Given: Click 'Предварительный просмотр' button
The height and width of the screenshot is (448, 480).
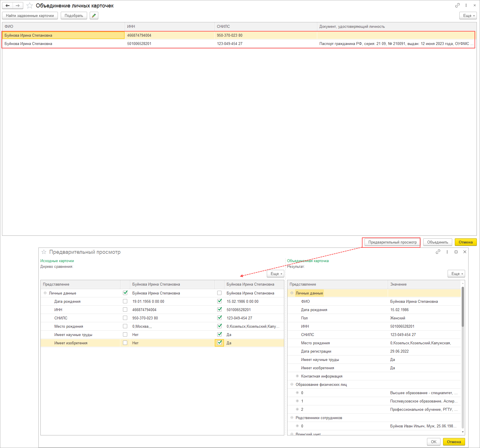Looking at the screenshot, I should [x=392, y=242].
